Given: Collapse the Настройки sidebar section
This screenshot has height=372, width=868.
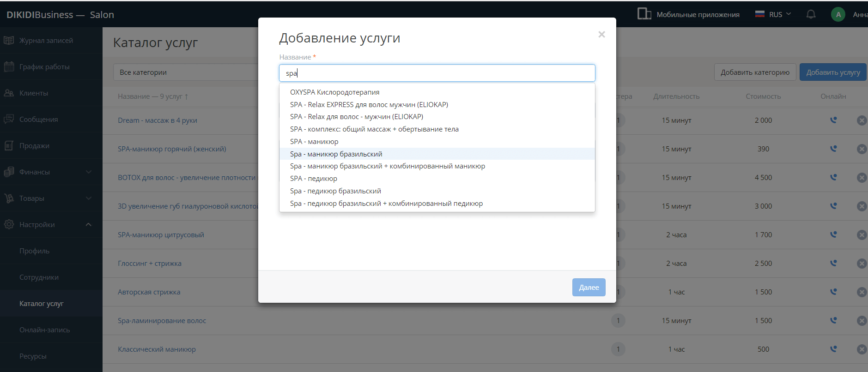Looking at the screenshot, I should coord(88,225).
